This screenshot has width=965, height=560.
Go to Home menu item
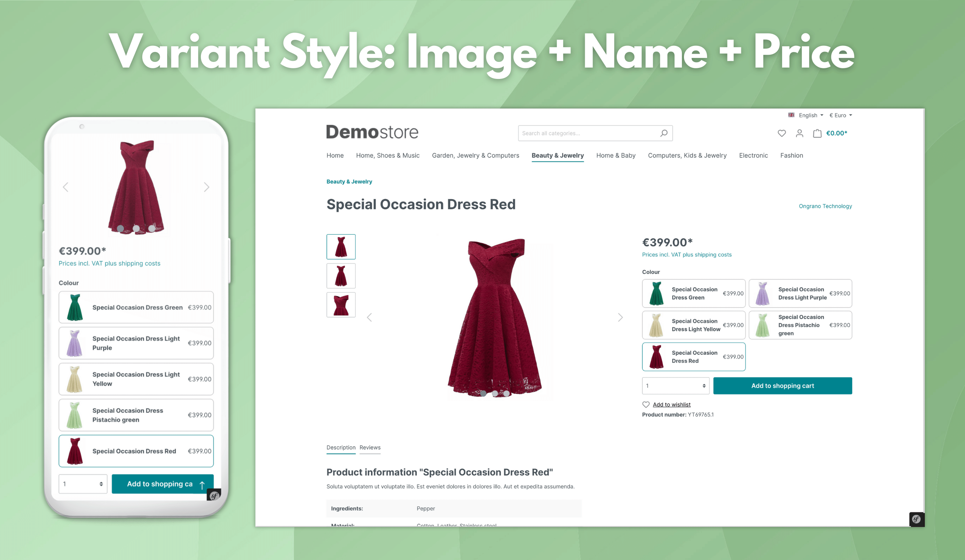point(335,155)
